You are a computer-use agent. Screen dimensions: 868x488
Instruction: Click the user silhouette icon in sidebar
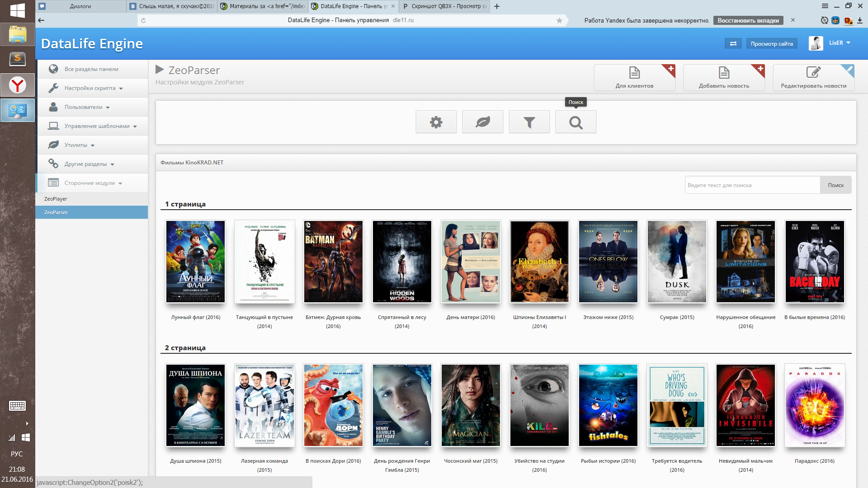(53, 107)
